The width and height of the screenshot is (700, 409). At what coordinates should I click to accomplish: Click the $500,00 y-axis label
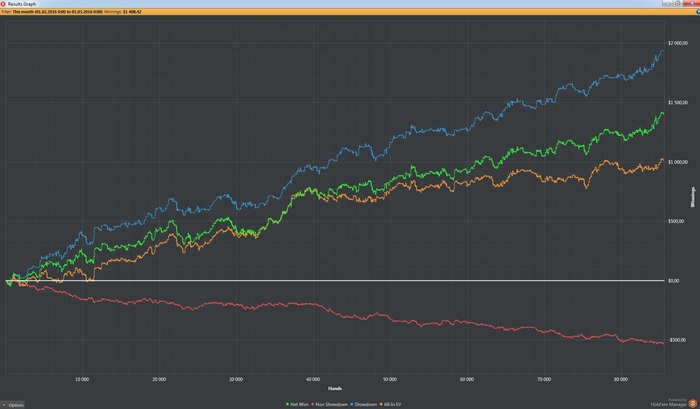[676, 221]
